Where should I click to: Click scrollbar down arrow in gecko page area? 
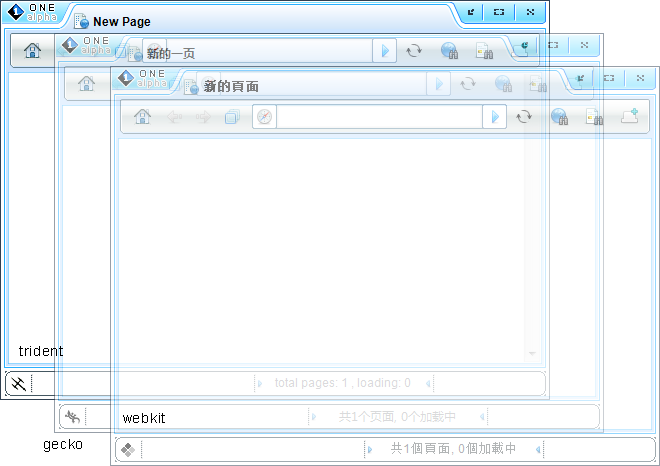532,354
